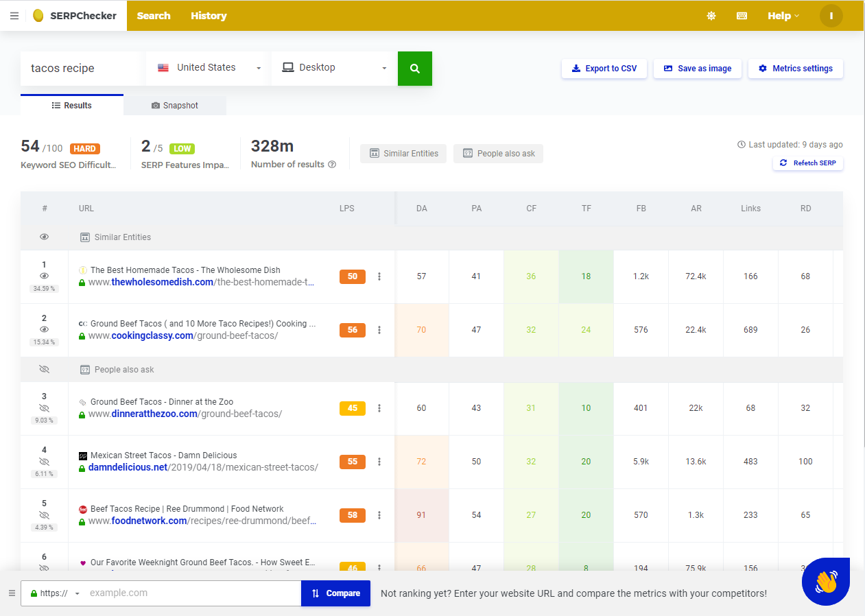The height and width of the screenshot is (616, 865).
Task: Open Metrics settings
Action: pos(796,69)
